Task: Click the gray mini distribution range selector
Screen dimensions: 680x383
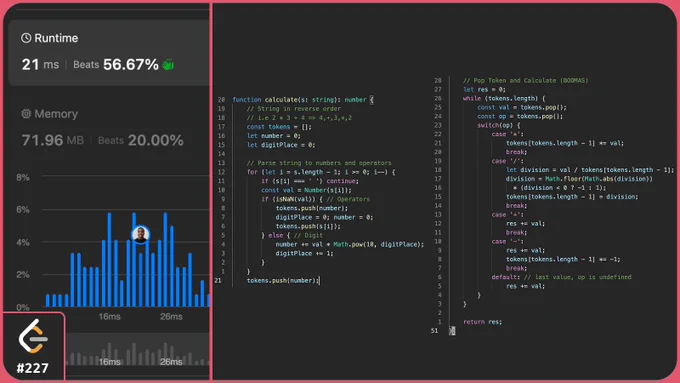Action: click(138, 350)
